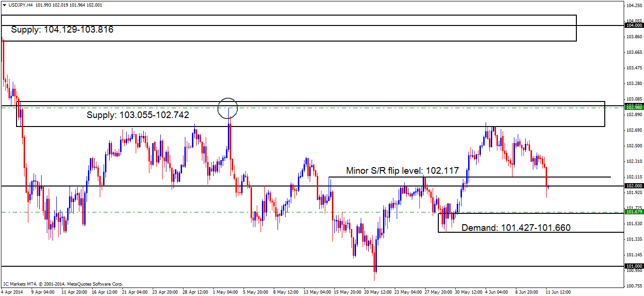Click the 104.250 price scale value

click(634, 5)
